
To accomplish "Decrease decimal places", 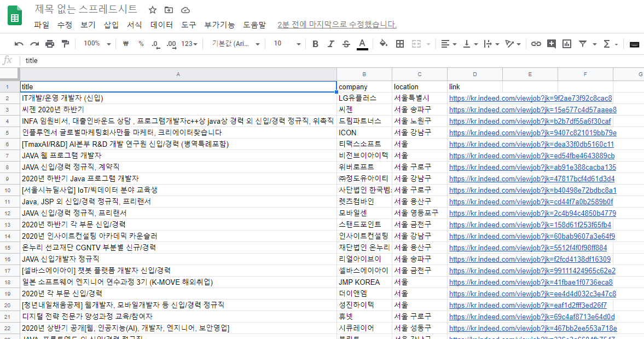I will (x=155, y=44).
